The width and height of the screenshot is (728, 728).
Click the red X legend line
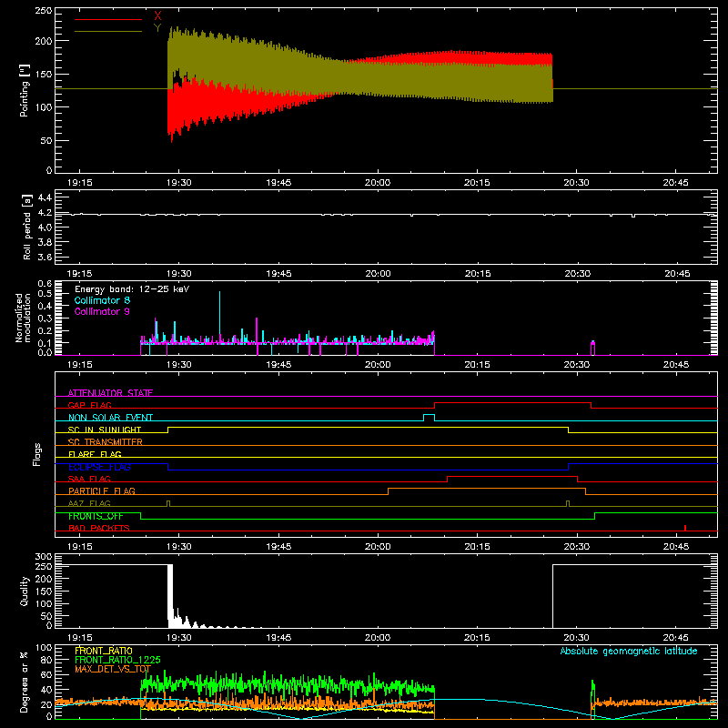pyautogui.click(x=108, y=19)
